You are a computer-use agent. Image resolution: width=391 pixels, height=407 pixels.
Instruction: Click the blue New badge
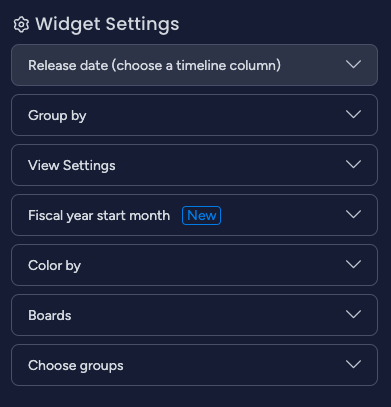[201, 215]
